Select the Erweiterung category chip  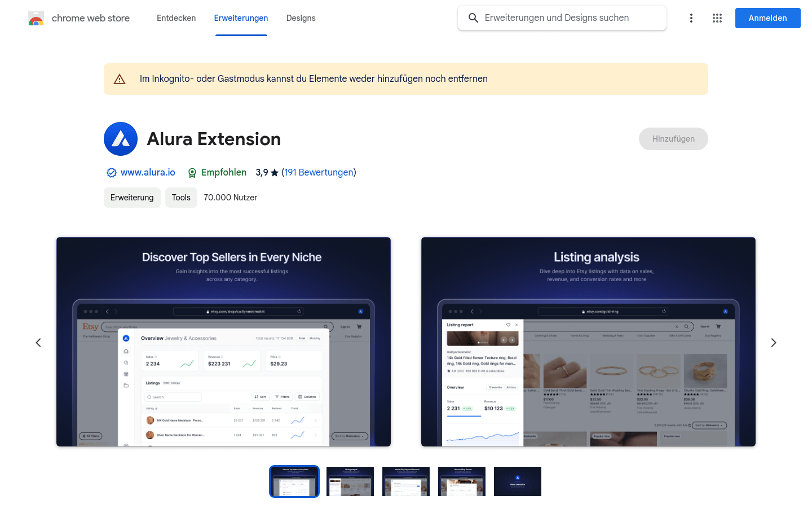tap(132, 198)
